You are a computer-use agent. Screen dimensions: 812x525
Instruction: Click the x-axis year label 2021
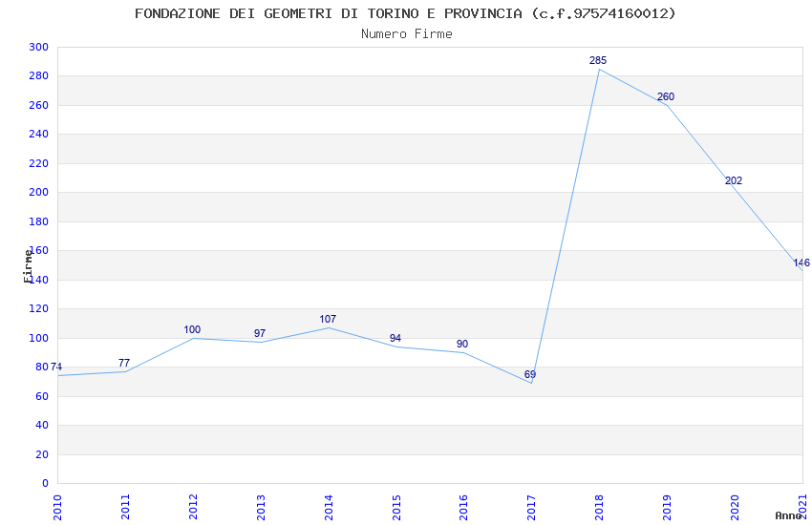[x=802, y=508]
